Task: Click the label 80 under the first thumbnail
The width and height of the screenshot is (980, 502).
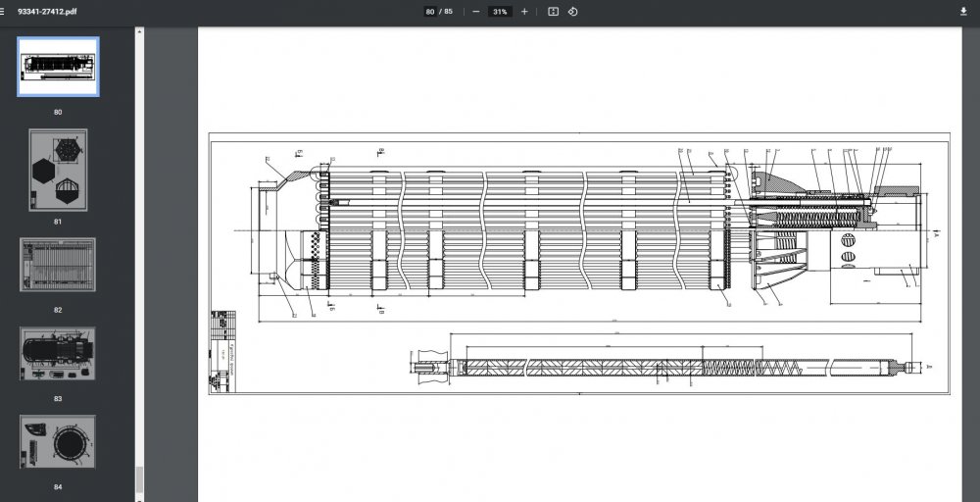Action: pos(58,112)
